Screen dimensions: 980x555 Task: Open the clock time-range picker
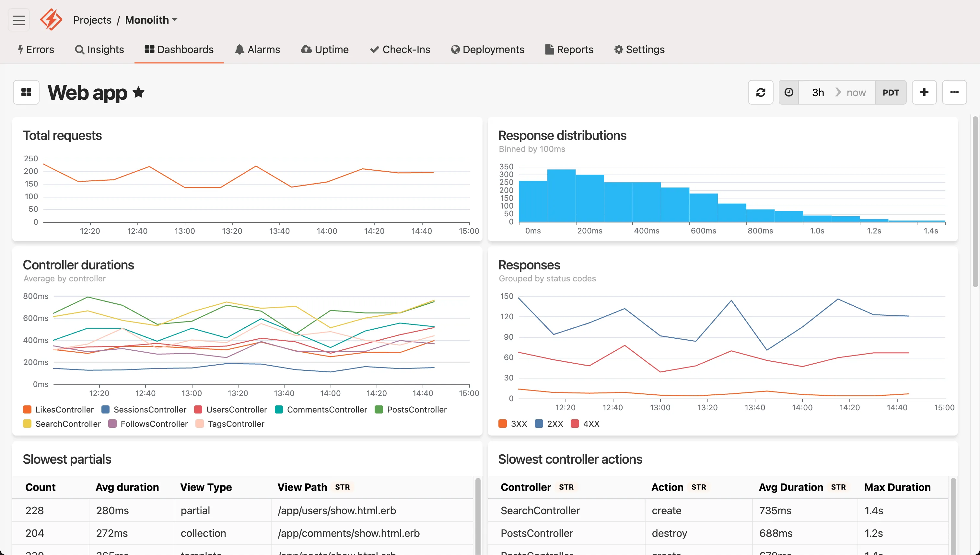788,92
